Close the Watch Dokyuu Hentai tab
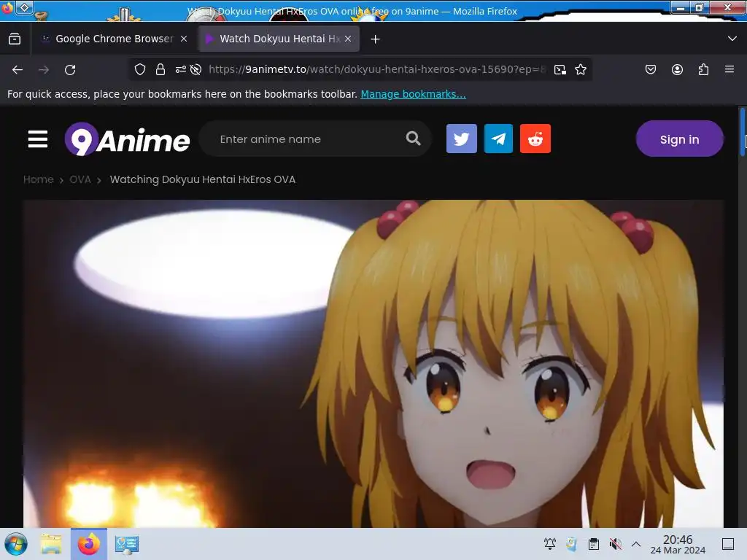This screenshot has height=560, width=747. click(x=348, y=39)
